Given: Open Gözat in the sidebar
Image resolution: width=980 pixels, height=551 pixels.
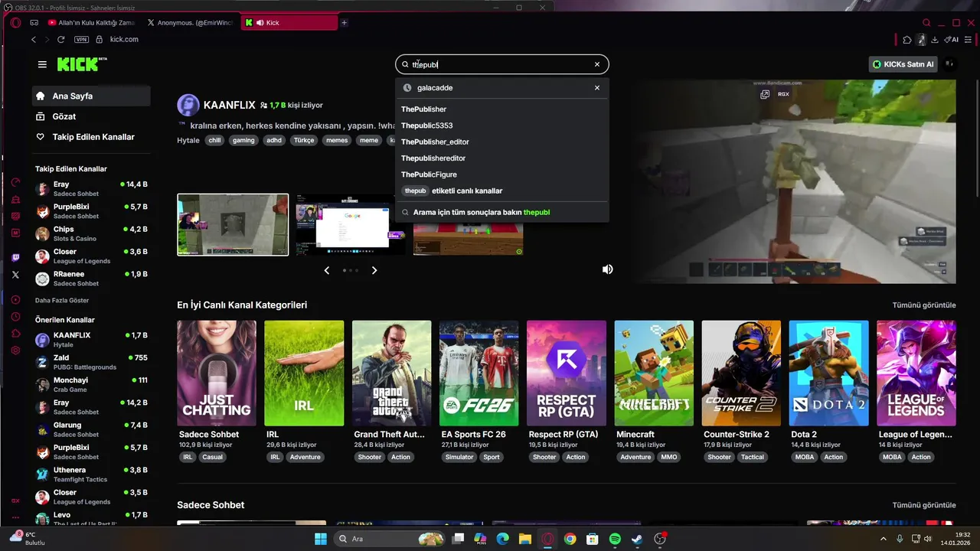Looking at the screenshot, I should tap(92, 116).
